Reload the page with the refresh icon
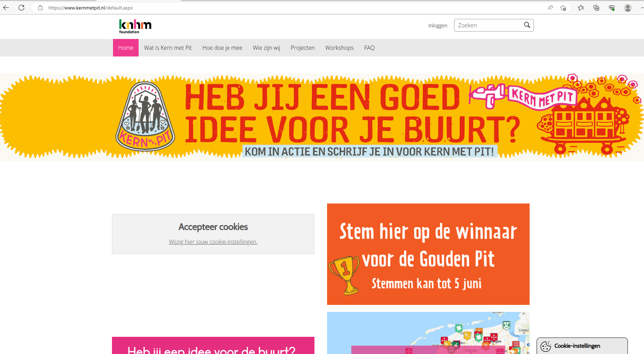644x354 pixels. [21, 8]
